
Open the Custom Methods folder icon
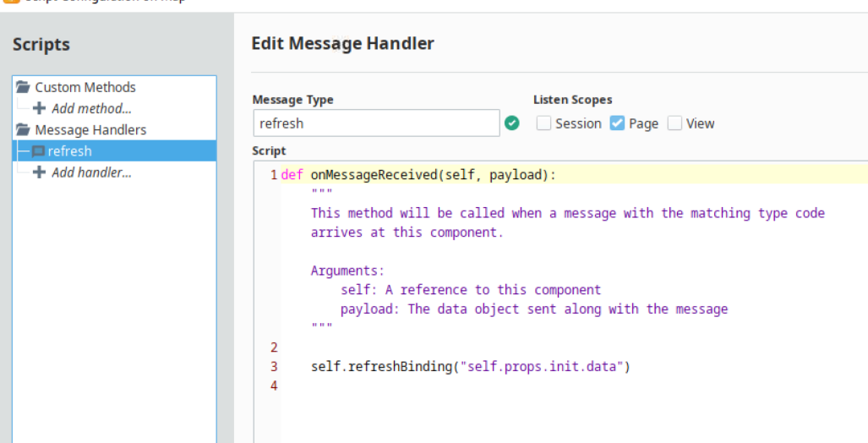coord(23,87)
